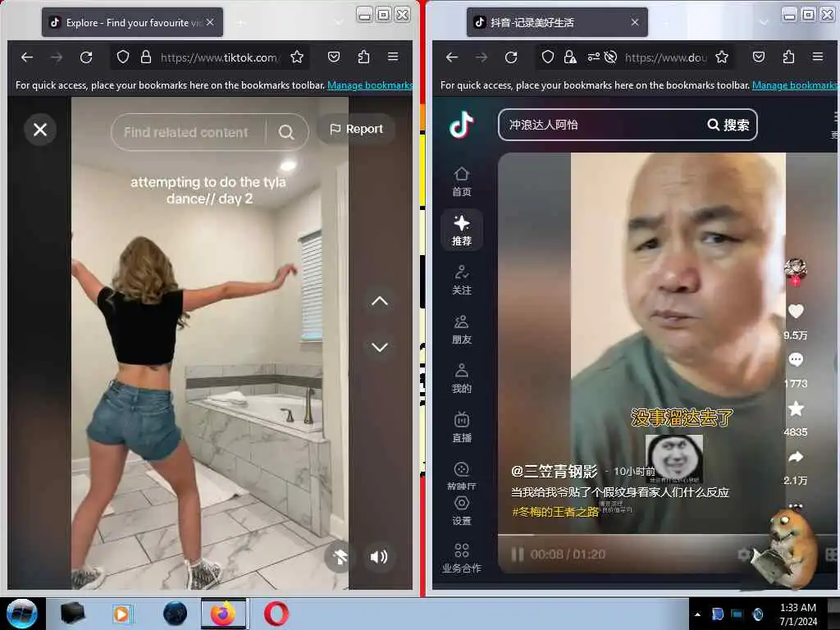View site security padlock for tiktok.com
The image size is (840, 630).
(146, 57)
